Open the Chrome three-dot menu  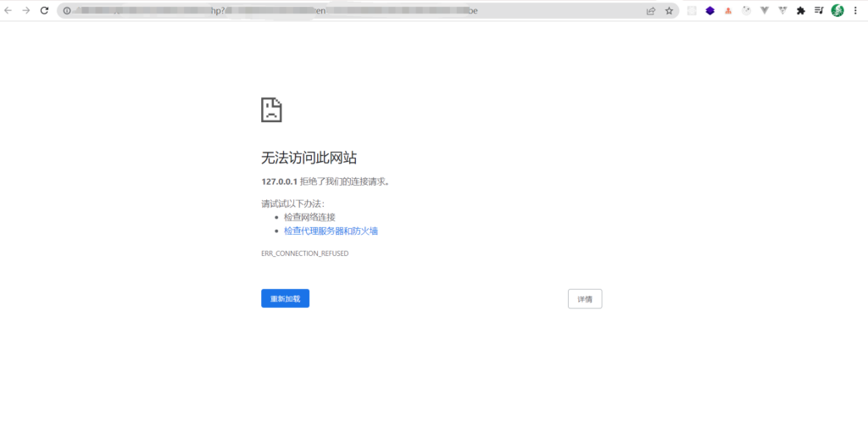tap(855, 10)
